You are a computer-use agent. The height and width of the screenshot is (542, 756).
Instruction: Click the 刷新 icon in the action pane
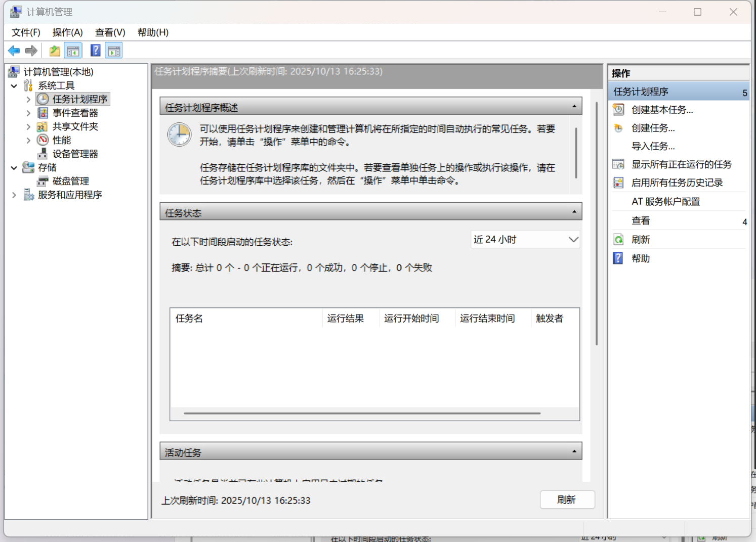point(618,239)
